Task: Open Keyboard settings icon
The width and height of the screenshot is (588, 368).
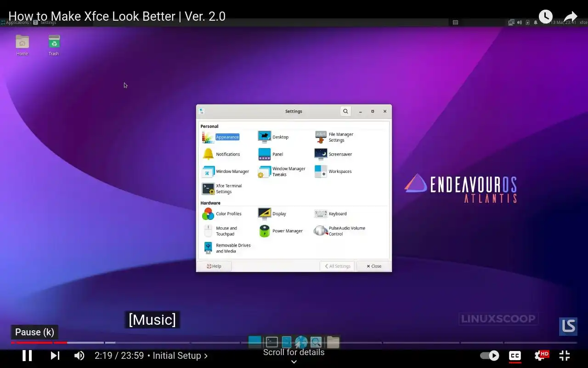Action: [321, 214]
